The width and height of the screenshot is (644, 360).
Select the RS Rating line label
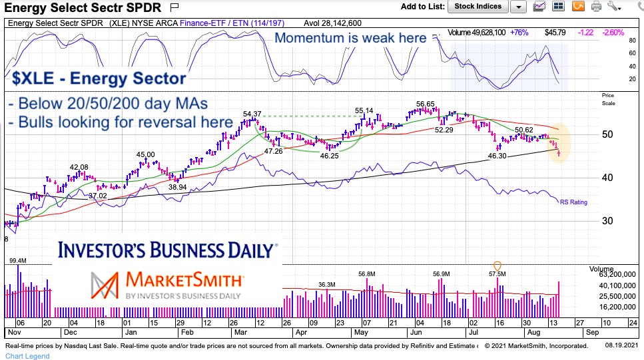573,202
